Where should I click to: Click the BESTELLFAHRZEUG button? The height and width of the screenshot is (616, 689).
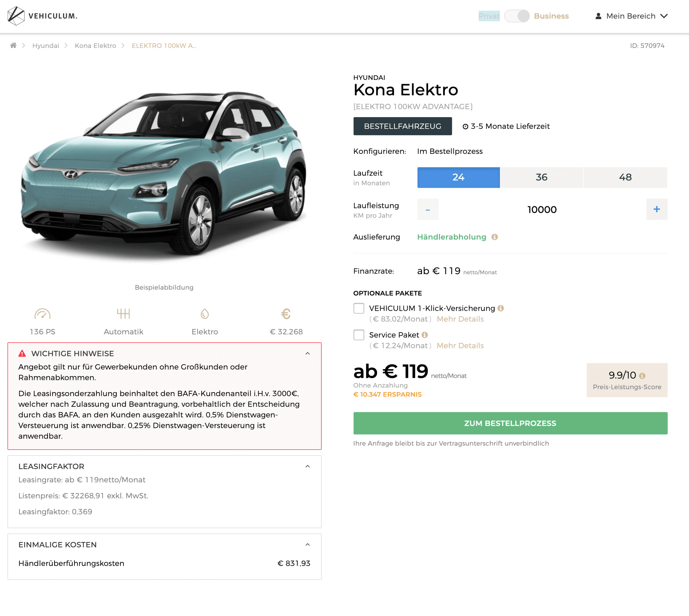403,126
